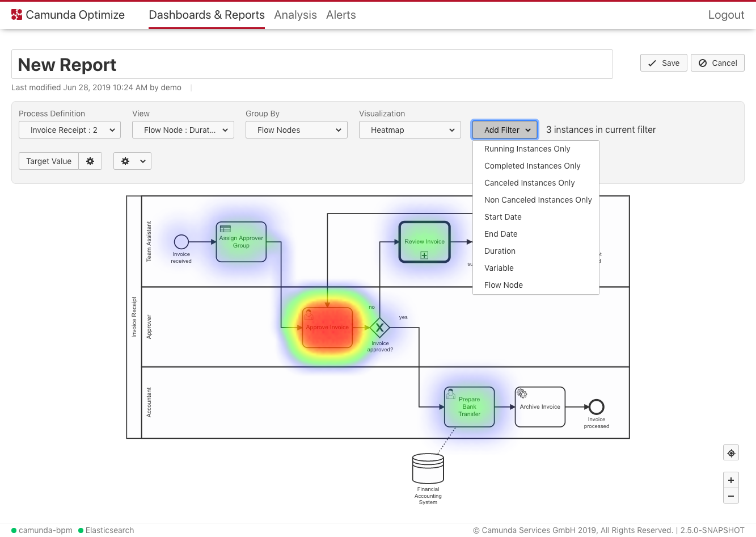Select the Prepare Bank Transfer task node

(x=470, y=407)
